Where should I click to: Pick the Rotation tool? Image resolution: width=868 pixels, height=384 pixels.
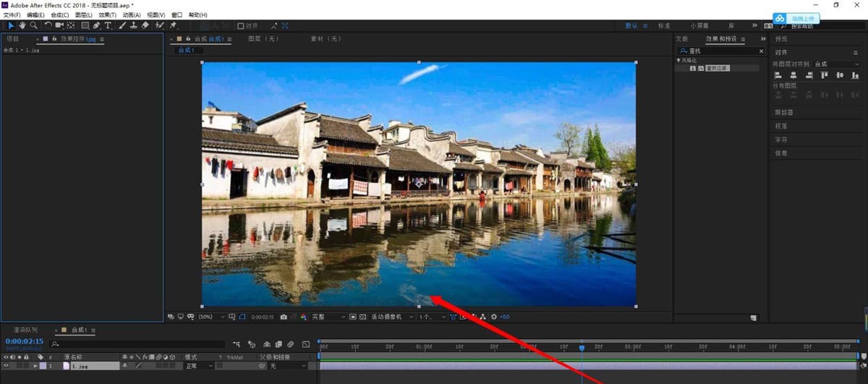(x=48, y=25)
